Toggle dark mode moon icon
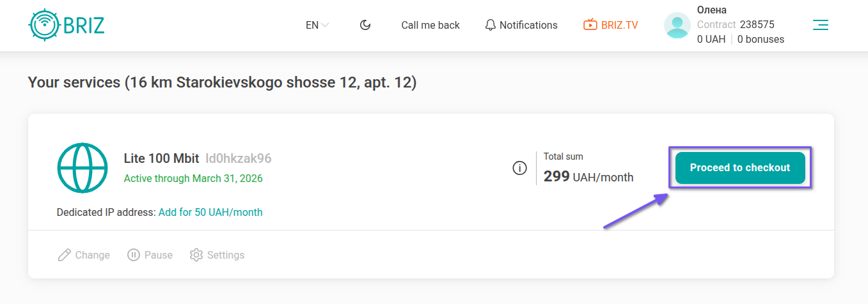Image resolution: width=868 pixels, height=304 pixels. (x=365, y=26)
